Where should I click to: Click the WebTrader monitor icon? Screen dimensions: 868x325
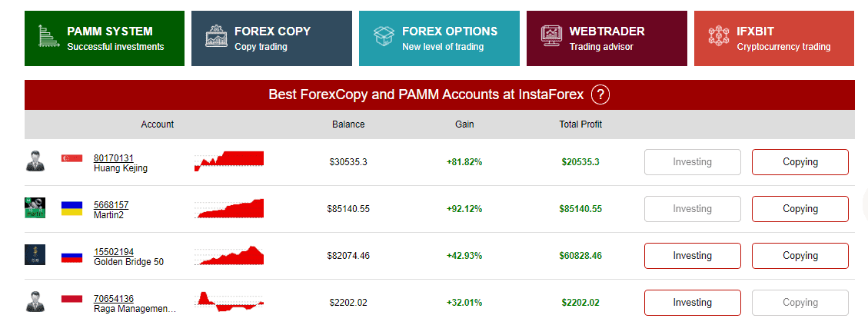click(x=551, y=36)
